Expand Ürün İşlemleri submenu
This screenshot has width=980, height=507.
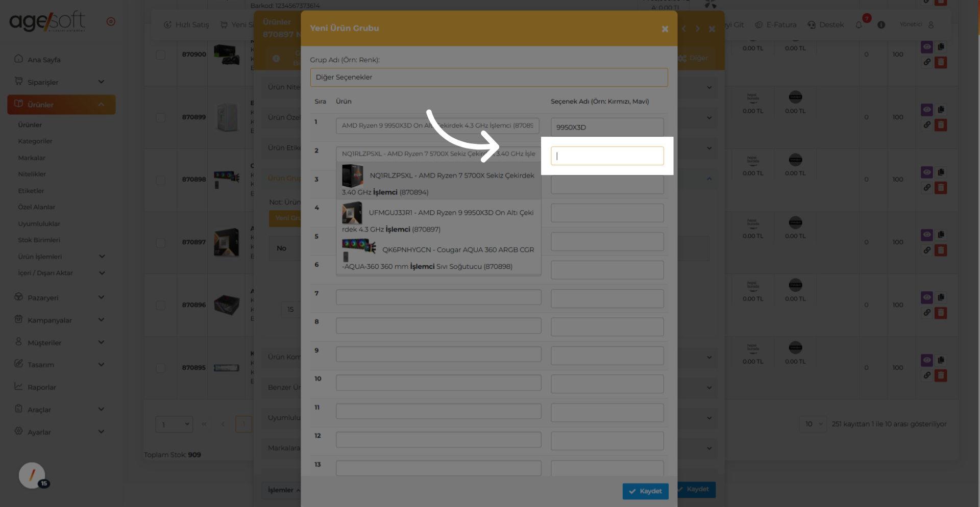click(61, 257)
